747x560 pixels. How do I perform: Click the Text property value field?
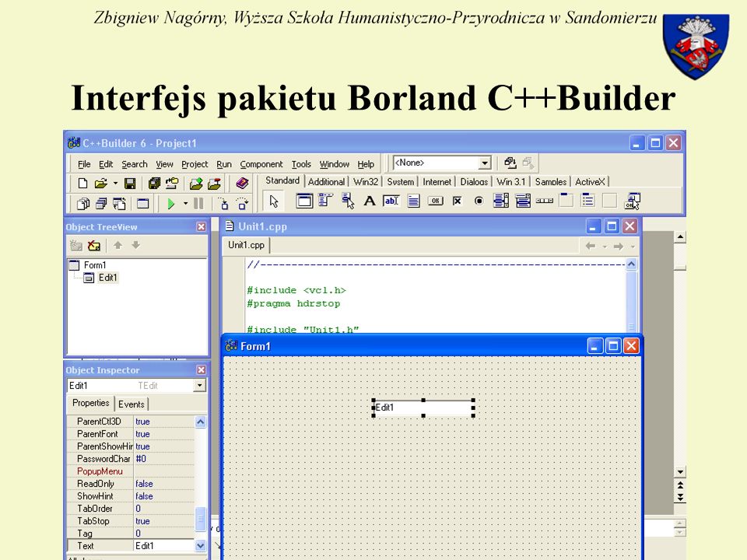tap(164, 546)
